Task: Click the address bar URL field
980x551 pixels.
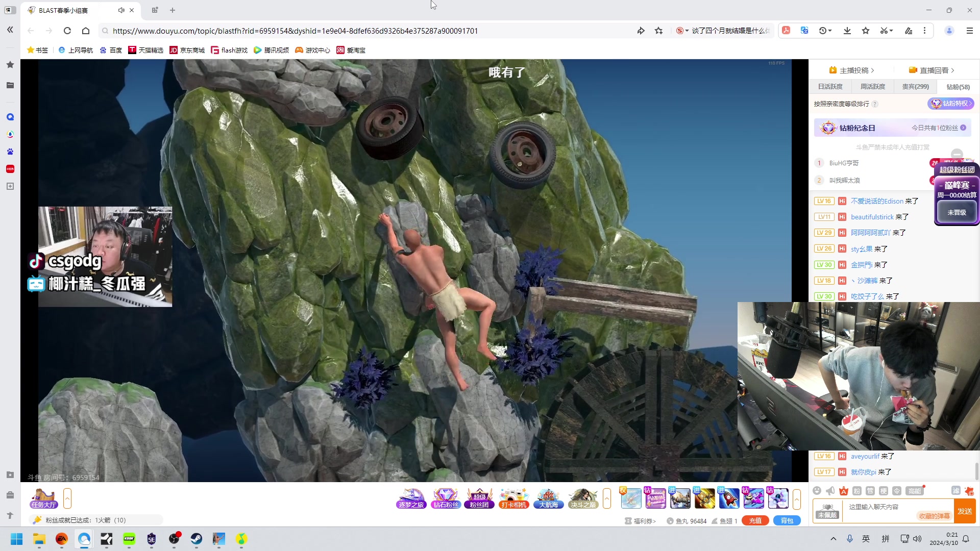Action: tap(367, 31)
